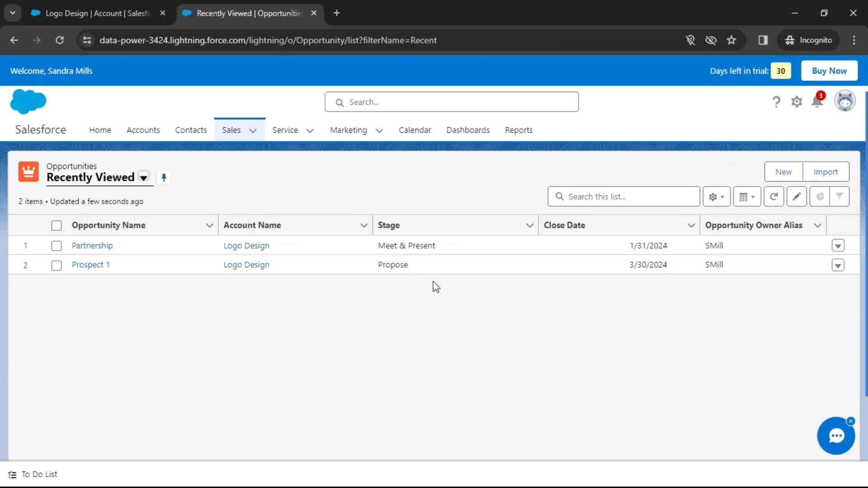Go back in browser history
Screen dimensions: 868x488
(x=14, y=40)
